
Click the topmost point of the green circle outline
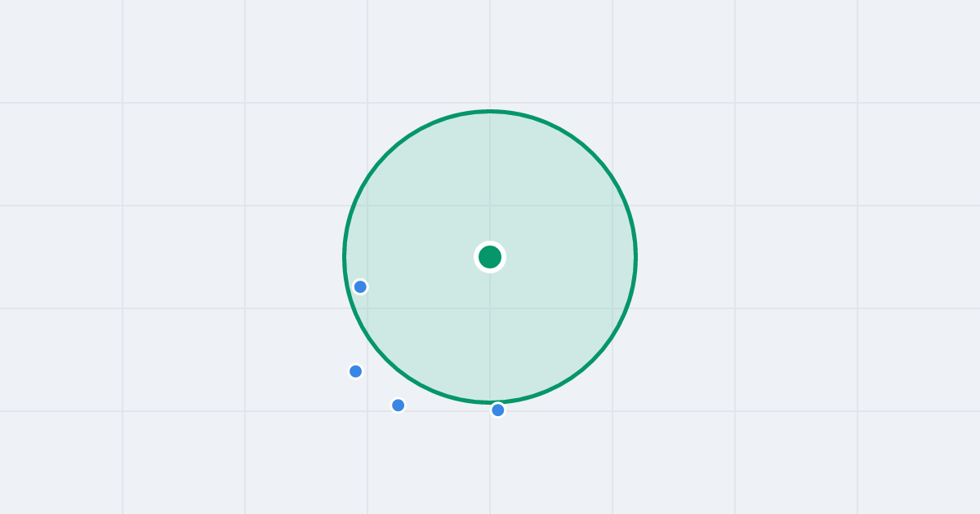pyautogui.click(x=490, y=111)
